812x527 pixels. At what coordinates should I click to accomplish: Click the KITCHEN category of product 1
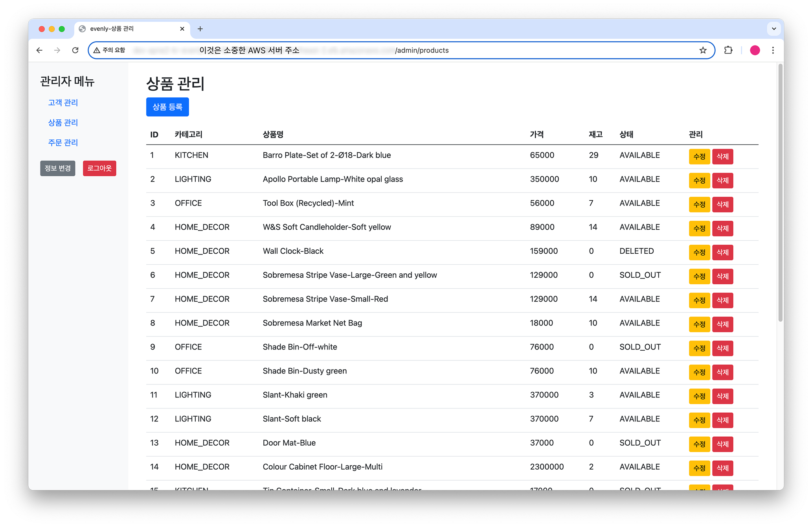click(191, 155)
